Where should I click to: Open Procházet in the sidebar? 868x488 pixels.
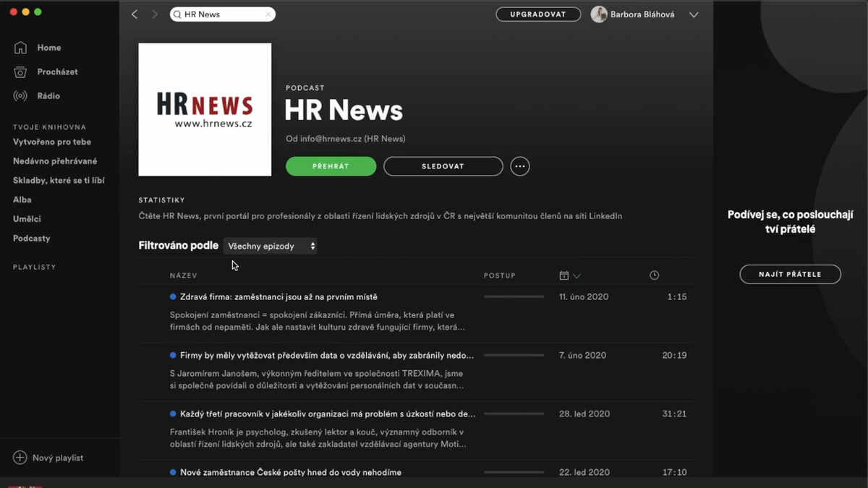(58, 72)
